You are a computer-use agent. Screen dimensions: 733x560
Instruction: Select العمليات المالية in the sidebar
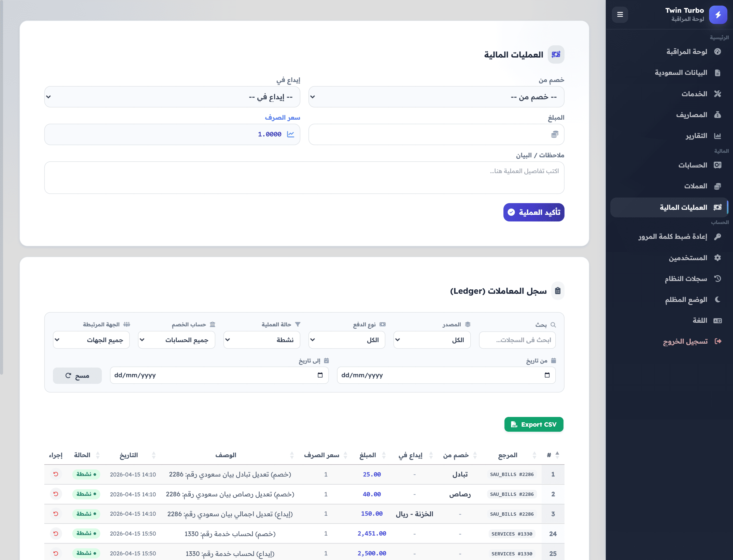[669, 208]
